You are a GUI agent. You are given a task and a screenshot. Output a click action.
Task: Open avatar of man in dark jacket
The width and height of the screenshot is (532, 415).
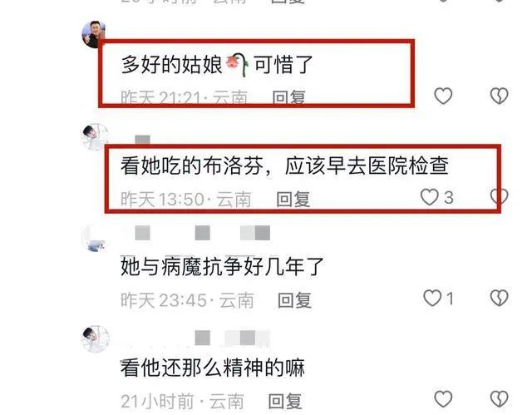point(94,34)
